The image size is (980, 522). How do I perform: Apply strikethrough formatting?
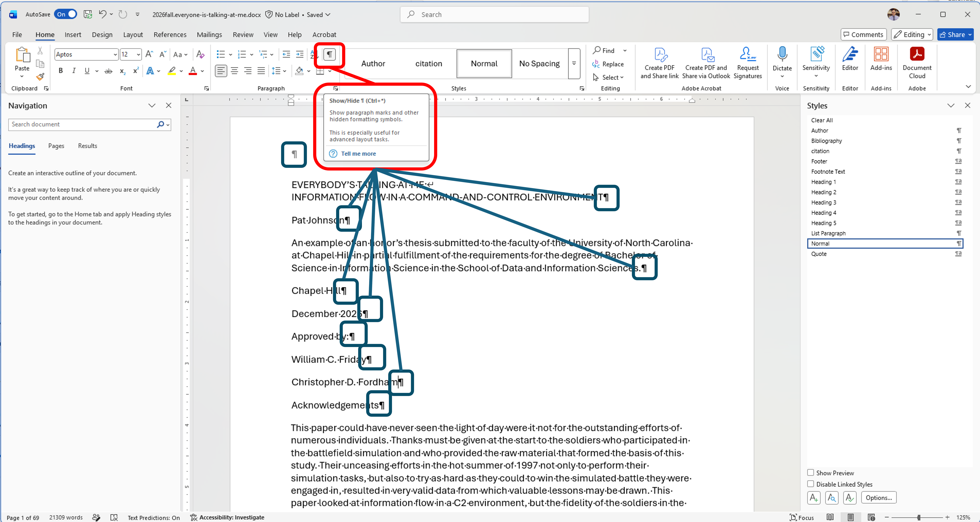(108, 71)
